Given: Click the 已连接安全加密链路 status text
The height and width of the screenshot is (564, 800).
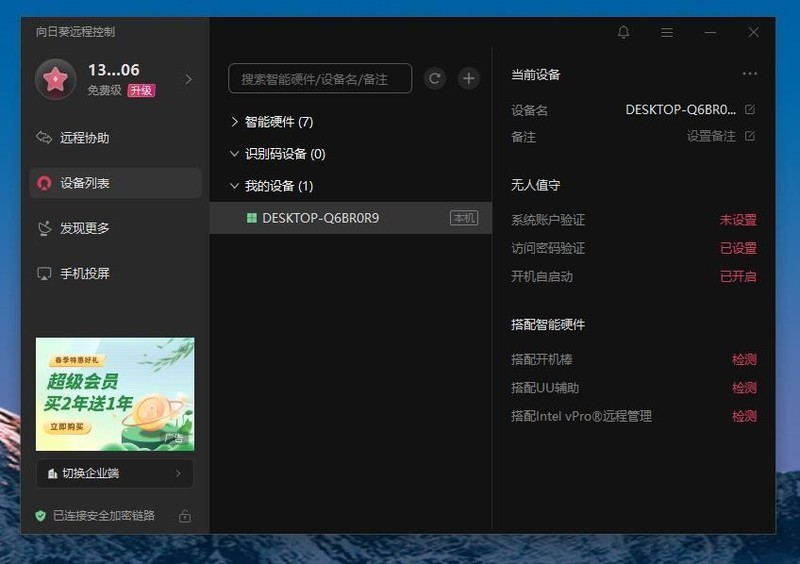Looking at the screenshot, I should 104,516.
